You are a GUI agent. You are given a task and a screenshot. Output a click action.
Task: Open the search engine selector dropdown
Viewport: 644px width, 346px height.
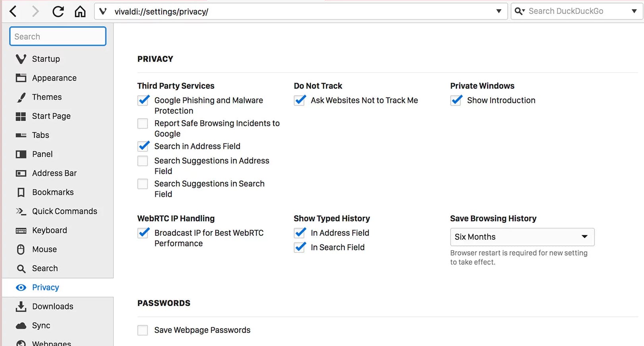(634, 11)
